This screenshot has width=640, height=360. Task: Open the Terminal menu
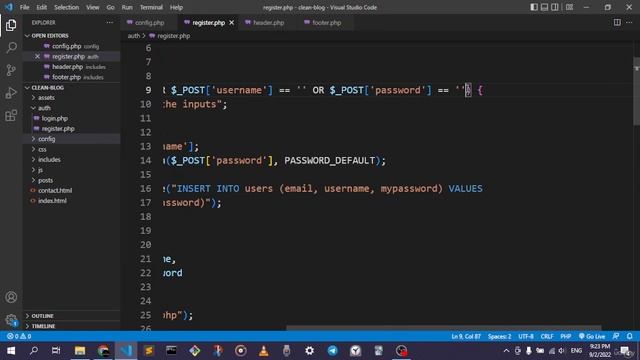click(151, 7)
